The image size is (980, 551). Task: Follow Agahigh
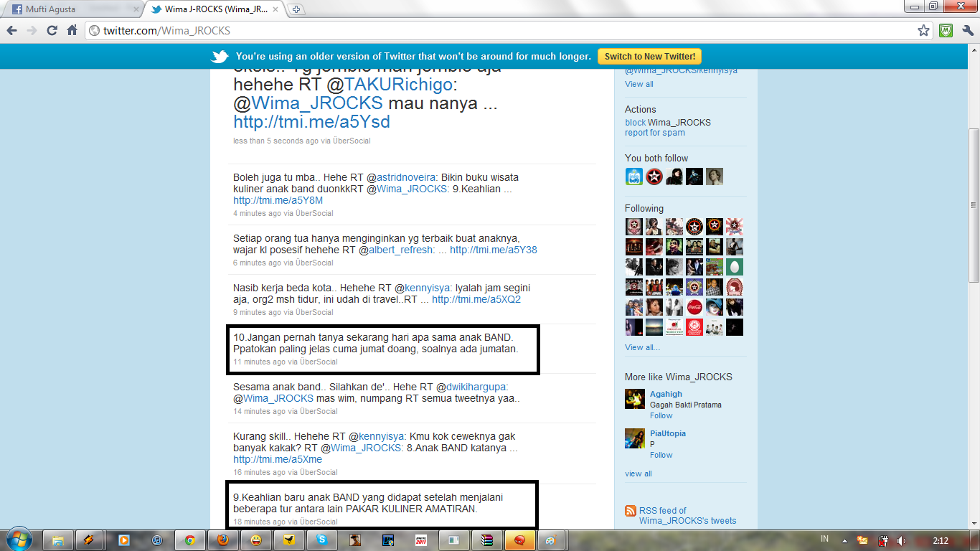pyautogui.click(x=661, y=415)
